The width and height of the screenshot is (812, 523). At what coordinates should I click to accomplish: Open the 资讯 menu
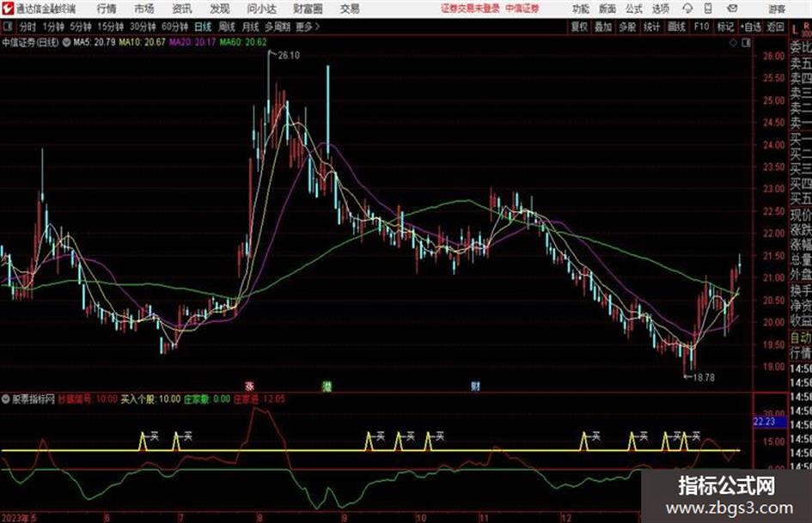[x=182, y=9]
